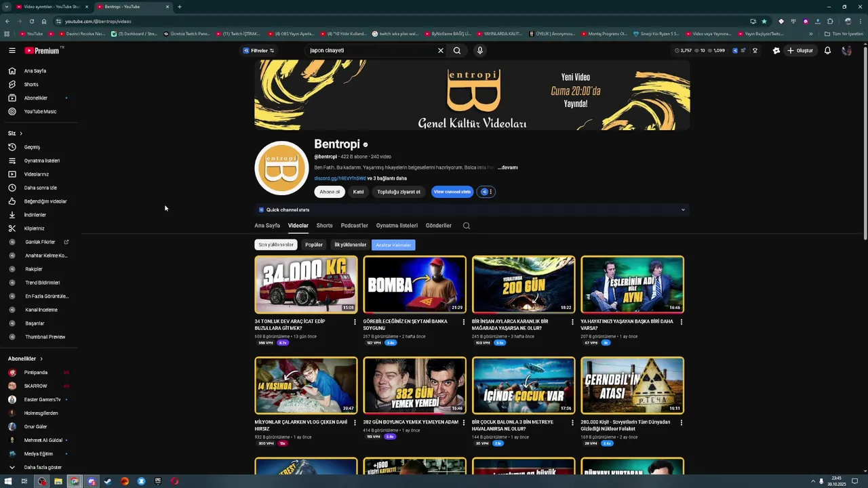
Task: Select the Videolar channel tab
Action: point(298,226)
